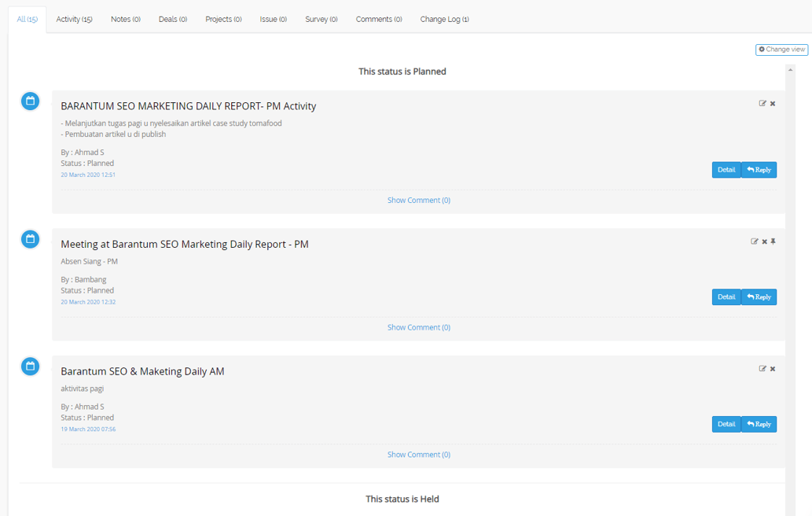Screen dimensions: 812x516
Task: Click the calendar icon beside BARANTUM SEO MARKETING DAILY REPORT
Action: [30, 101]
